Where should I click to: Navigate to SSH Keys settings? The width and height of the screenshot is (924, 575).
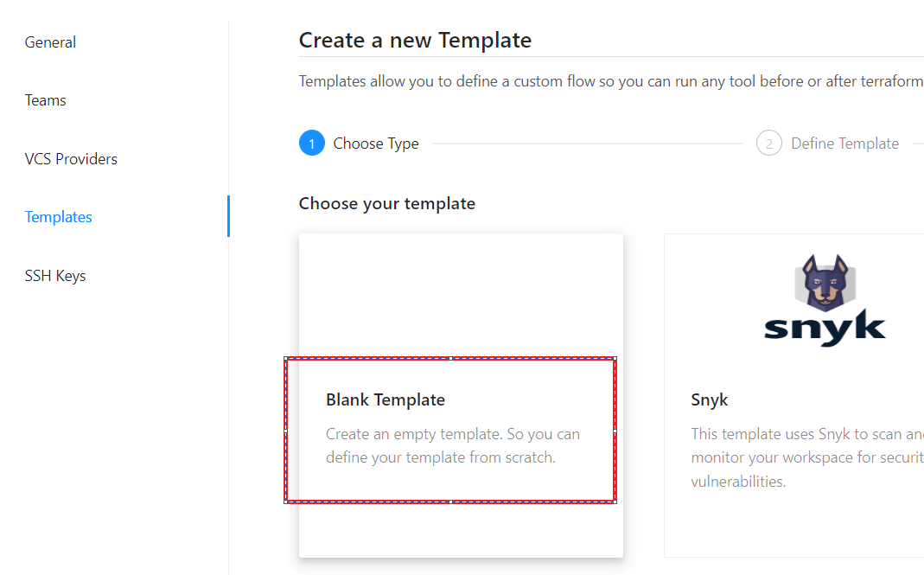coord(55,276)
